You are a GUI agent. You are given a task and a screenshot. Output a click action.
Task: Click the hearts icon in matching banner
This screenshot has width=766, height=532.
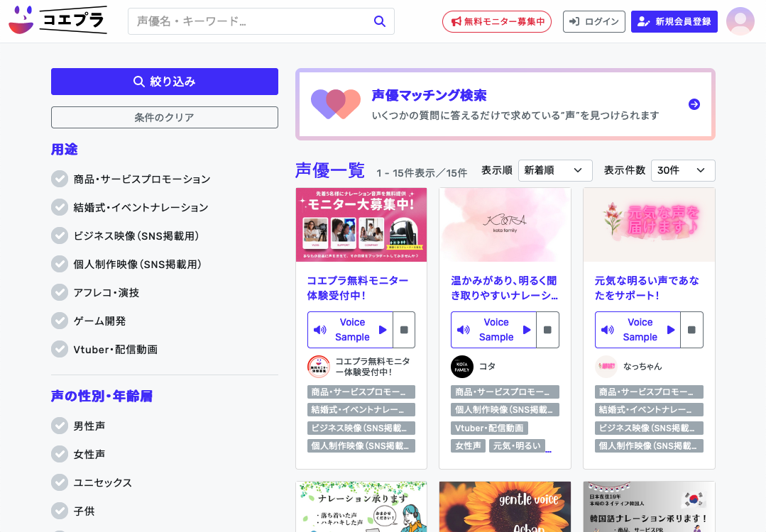pyautogui.click(x=336, y=104)
